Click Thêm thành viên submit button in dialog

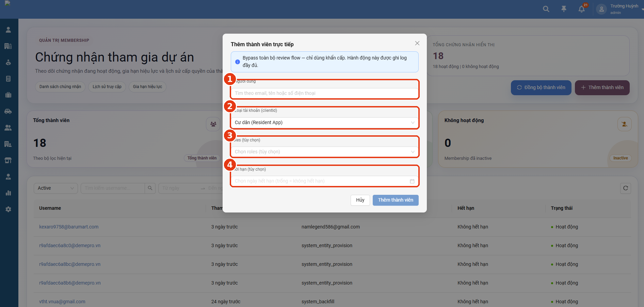pyautogui.click(x=396, y=200)
